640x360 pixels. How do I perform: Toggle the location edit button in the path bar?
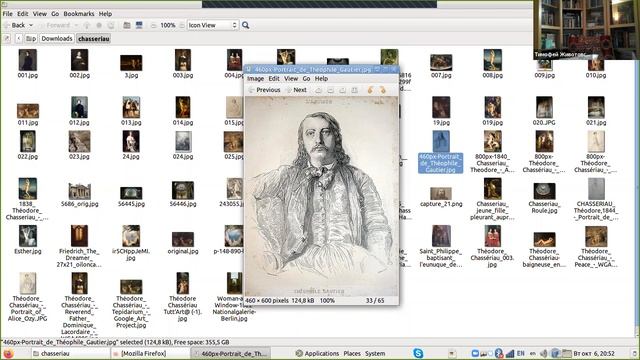pyautogui.click(x=7, y=39)
